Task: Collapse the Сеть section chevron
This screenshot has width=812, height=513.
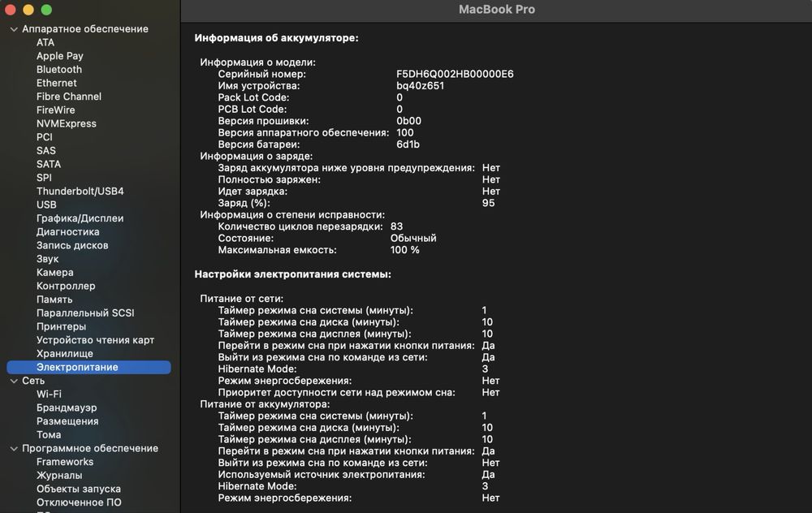Action: (14, 381)
